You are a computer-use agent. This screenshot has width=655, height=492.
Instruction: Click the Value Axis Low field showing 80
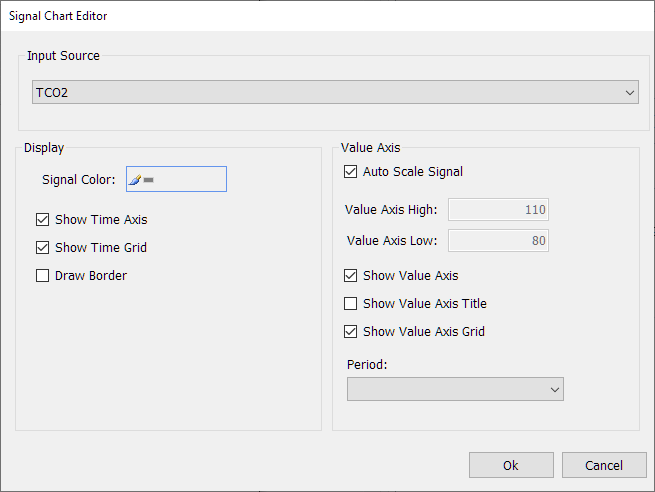coord(498,241)
